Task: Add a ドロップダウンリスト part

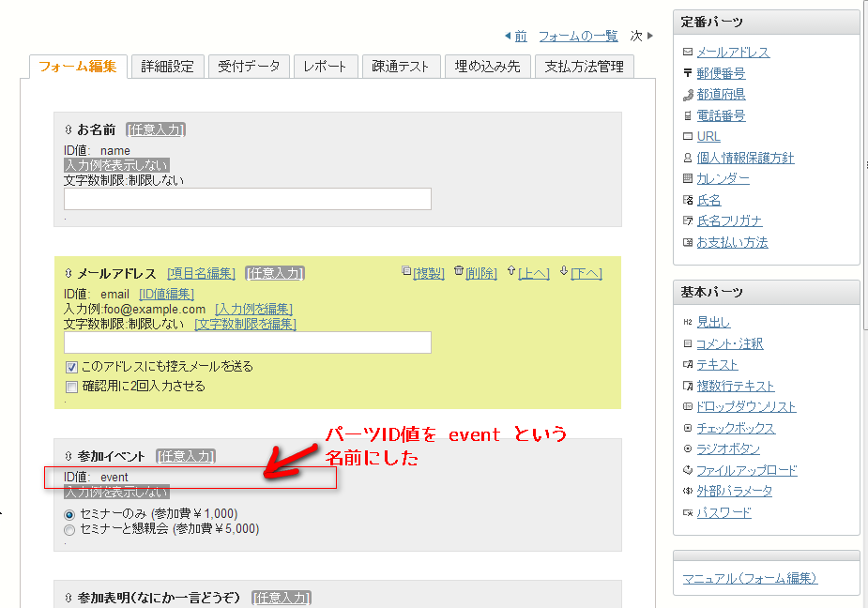Action: [746, 407]
